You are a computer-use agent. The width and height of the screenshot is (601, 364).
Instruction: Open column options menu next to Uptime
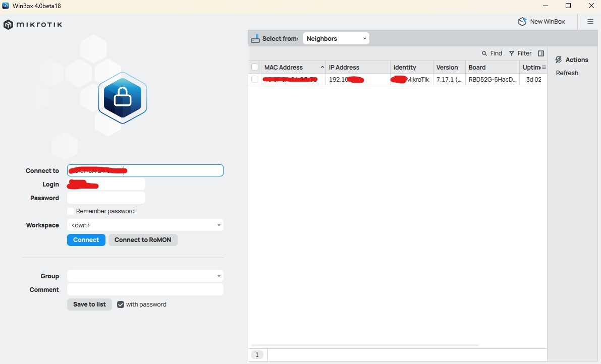(x=544, y=68)
